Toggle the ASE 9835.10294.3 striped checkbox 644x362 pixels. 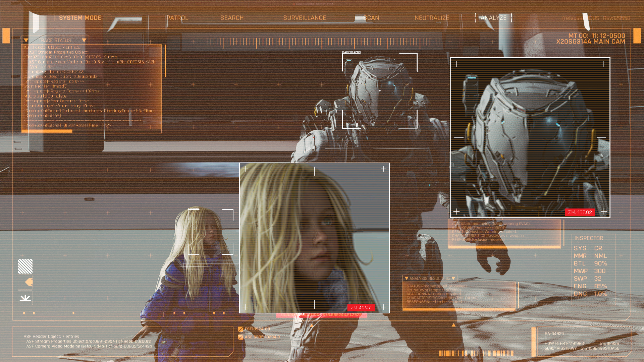pos(240,337)
